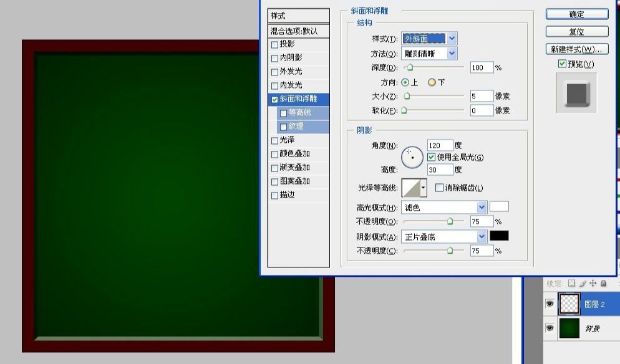Screen dimensions: 620x364
Task: Enable 描边 stroke checkbox
Action: 274,195
